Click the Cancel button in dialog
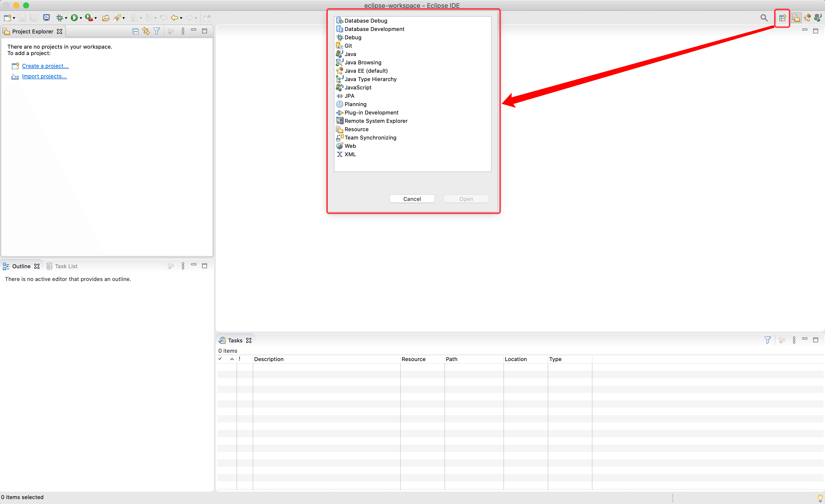The image size is (825, 504). pyautogui.click(x=412, y=199)
